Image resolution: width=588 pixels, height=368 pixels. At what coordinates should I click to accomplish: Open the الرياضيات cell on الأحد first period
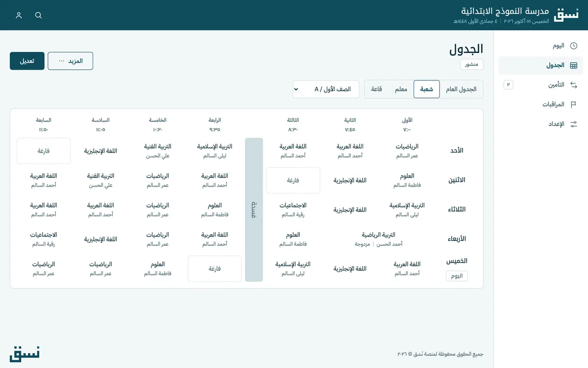point(407,151)
